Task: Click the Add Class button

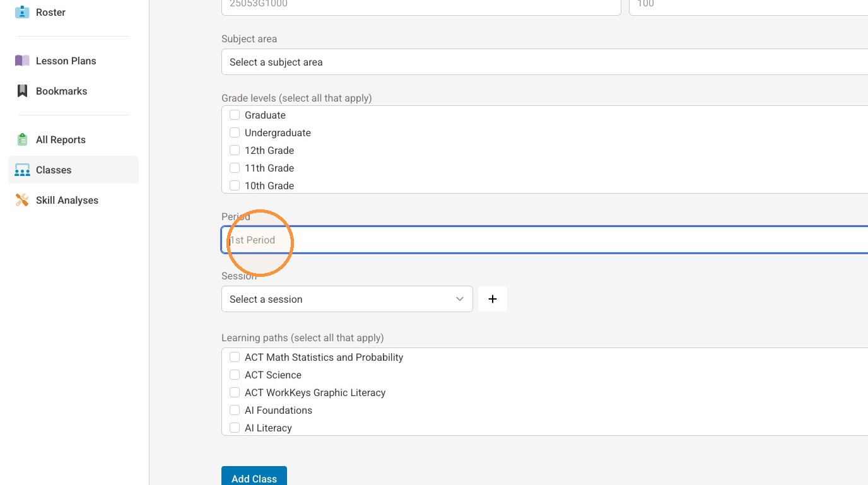Action: click(254, 476)
